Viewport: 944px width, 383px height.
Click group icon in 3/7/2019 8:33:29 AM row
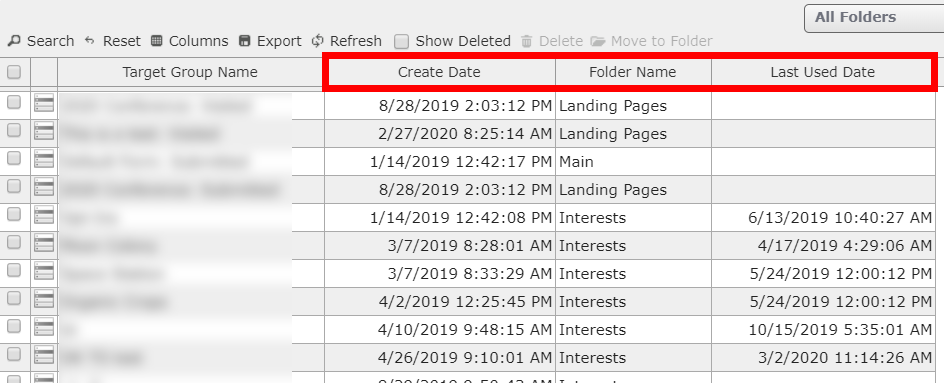point(44,272)
